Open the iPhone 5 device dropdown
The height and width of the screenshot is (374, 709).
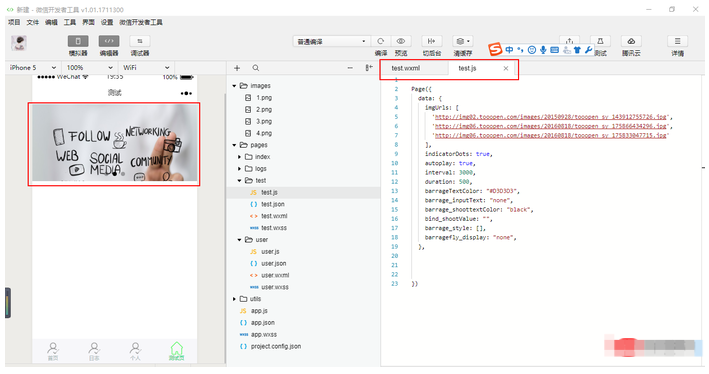coord(33,67)
